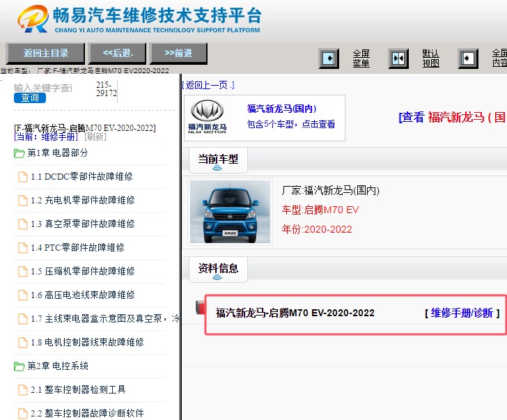
Task: Open 1.1 DCDC零部件故障维修
Action: click(x=81, y=176)
